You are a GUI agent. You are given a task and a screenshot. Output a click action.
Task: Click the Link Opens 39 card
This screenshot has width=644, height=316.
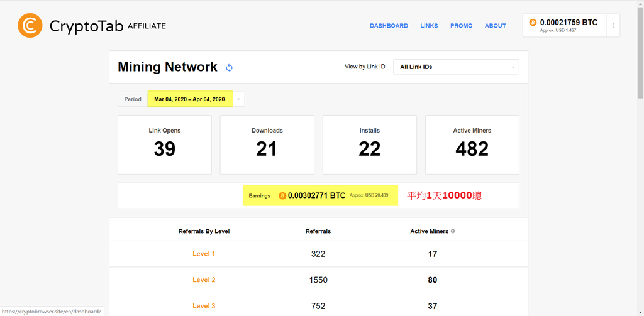(x=165, y=144)
